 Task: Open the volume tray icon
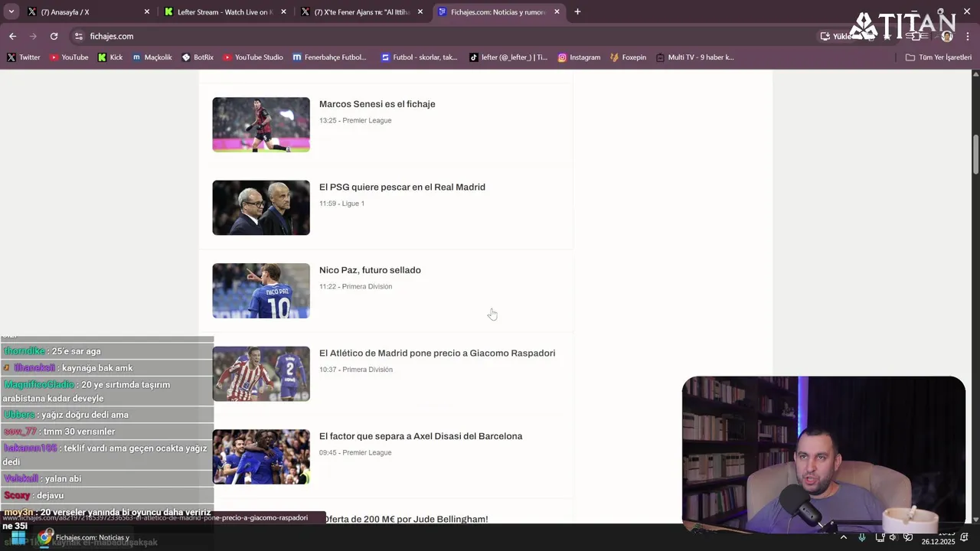point(893,537)
